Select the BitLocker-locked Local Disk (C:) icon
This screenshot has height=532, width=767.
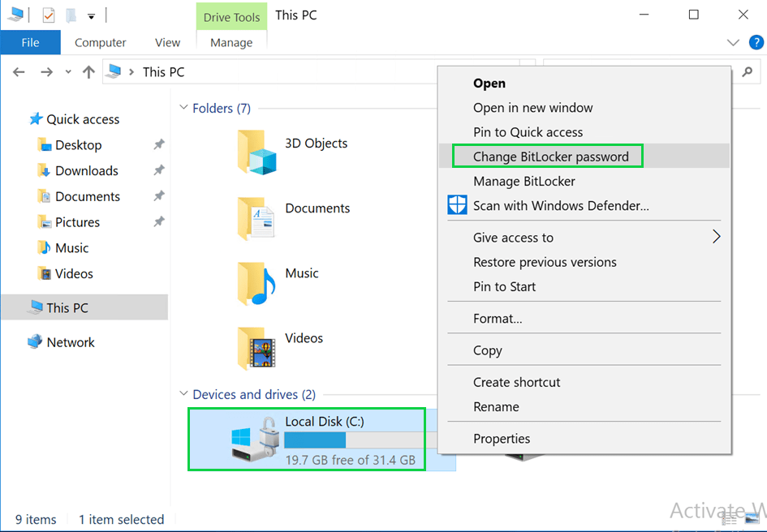256,440
